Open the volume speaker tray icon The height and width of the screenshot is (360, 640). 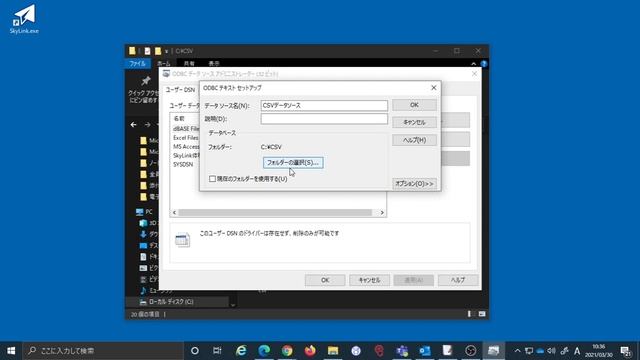click(x=552, y=351)
